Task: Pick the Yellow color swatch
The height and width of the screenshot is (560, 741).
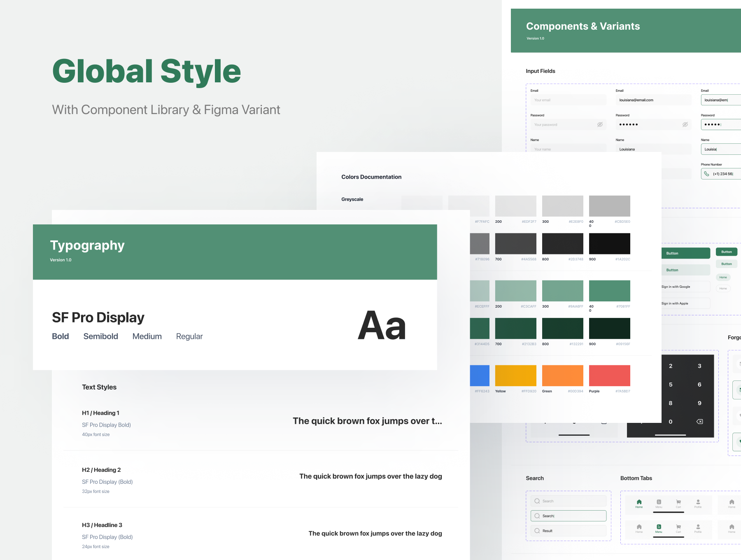Action: [515, 376]
